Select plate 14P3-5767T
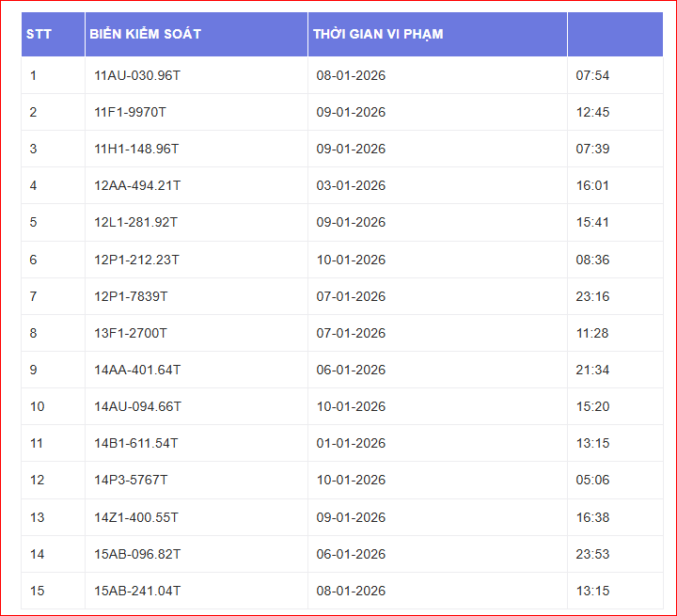Image resolution: width=677 pixels, height=616 pixels. click(131, 480)
